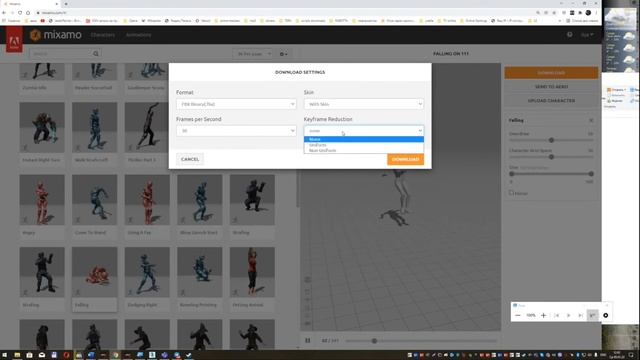The image size is (640, 360).
Task: Click previous button in zoom tool window
Action: (x=556, y=316)
